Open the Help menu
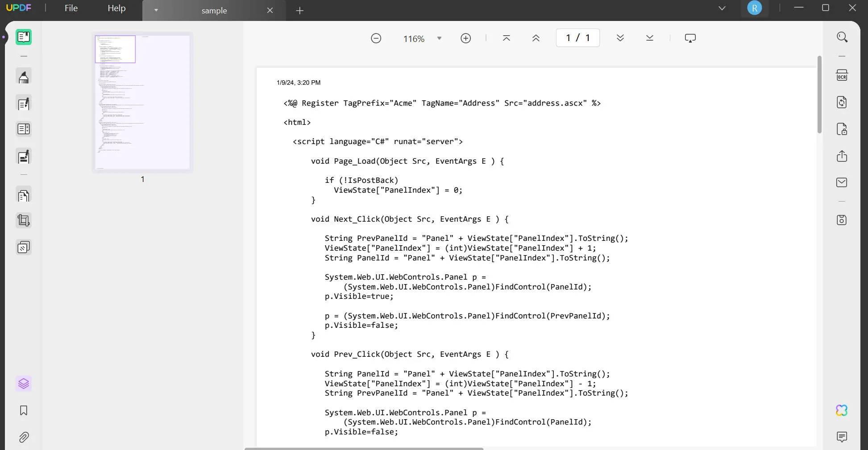The image size is (868, 450). click(x=116, y=8)
